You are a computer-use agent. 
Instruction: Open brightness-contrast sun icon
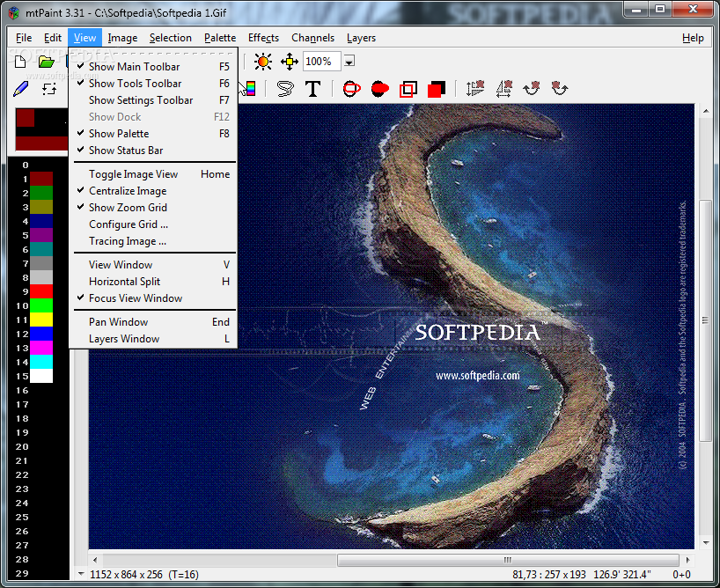263,62
